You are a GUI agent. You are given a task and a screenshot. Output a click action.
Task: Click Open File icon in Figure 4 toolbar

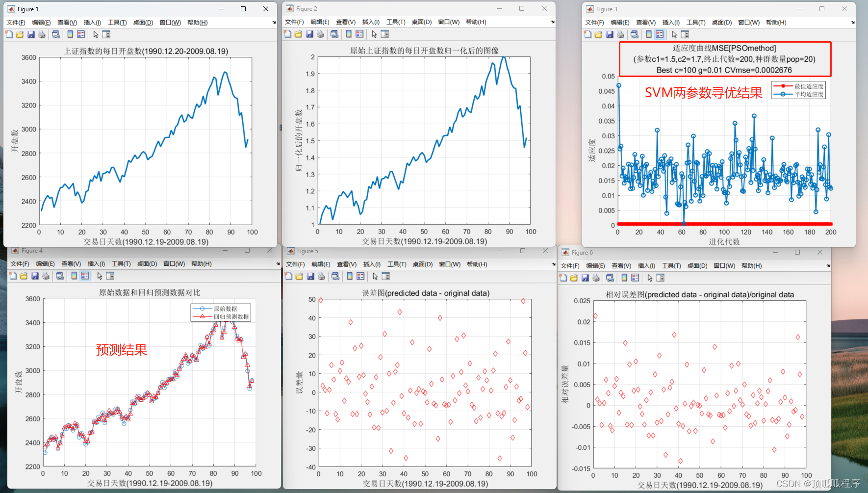[x=24, y=276]
